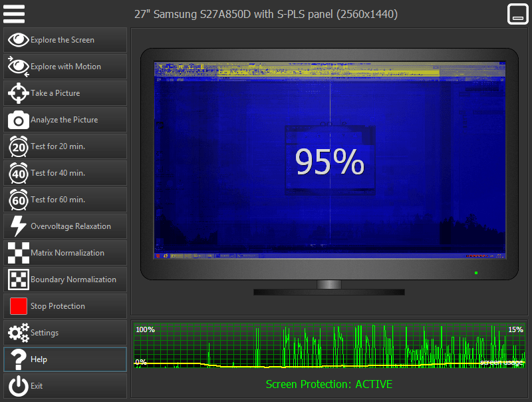
Task: Click the crosshair Take a Picture icon
Action: point(19,93)
